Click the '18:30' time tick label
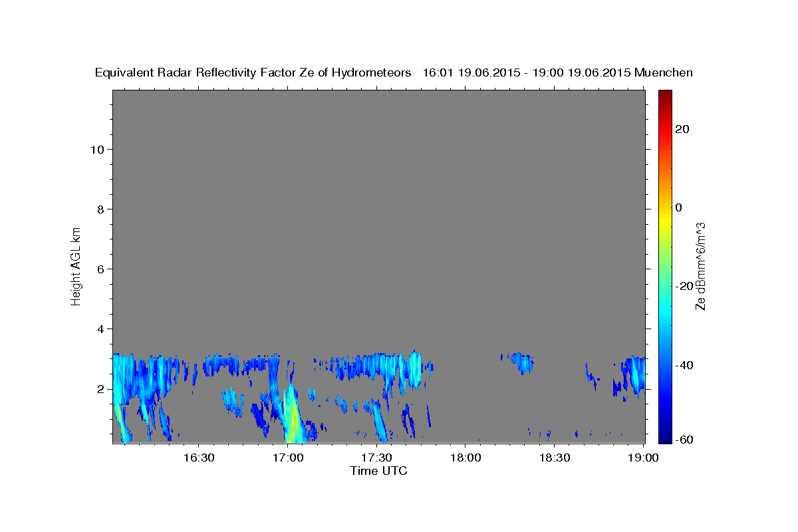Viewport: 798px width, 532px height. click(x=555, y=458)
